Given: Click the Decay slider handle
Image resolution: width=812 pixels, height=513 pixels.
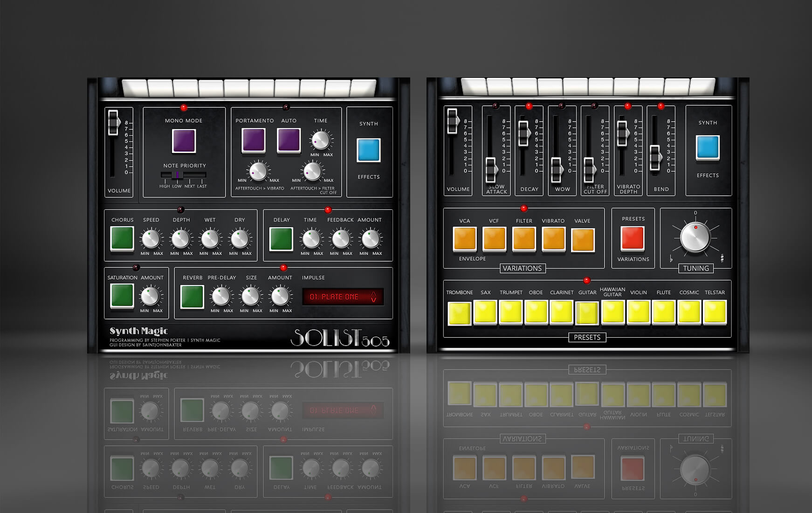Looking at the screenshot, I should [524, 133].
